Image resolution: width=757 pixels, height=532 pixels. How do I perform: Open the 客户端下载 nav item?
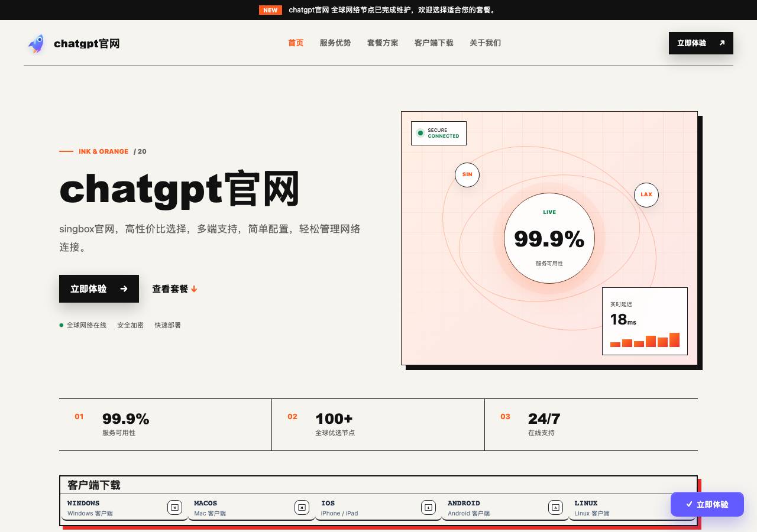tap(434, 43)
